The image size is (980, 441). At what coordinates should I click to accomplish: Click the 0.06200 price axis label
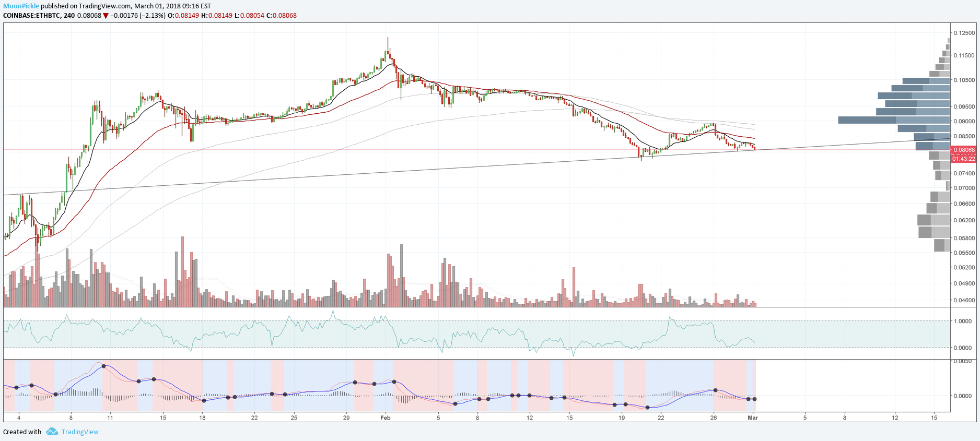tap(964, 220)
